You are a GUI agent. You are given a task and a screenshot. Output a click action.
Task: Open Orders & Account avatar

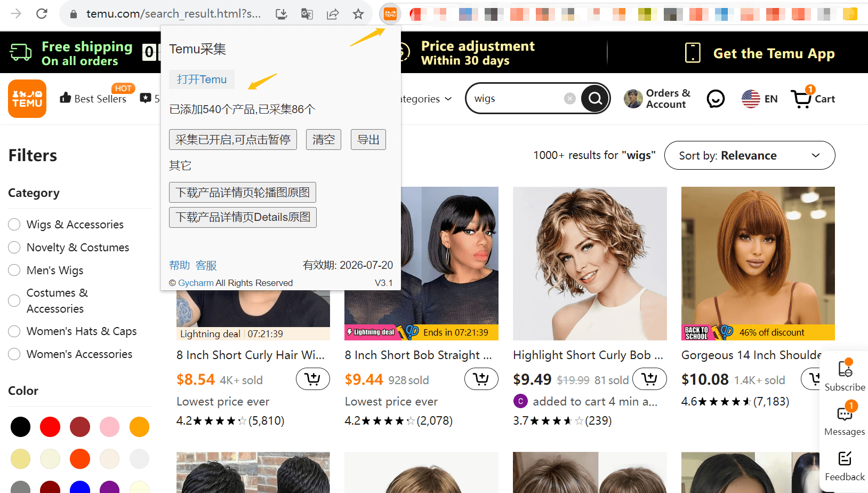click(x=633, y=99)
